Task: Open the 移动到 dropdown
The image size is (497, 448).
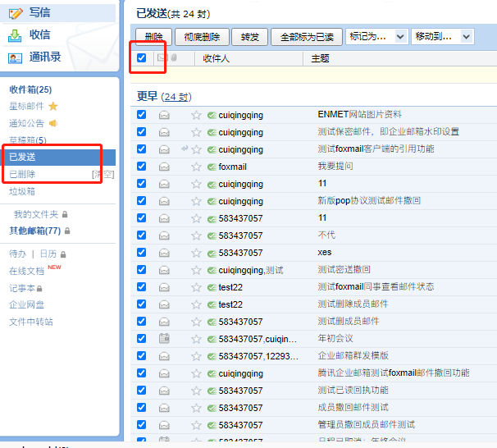Action: 442,37
